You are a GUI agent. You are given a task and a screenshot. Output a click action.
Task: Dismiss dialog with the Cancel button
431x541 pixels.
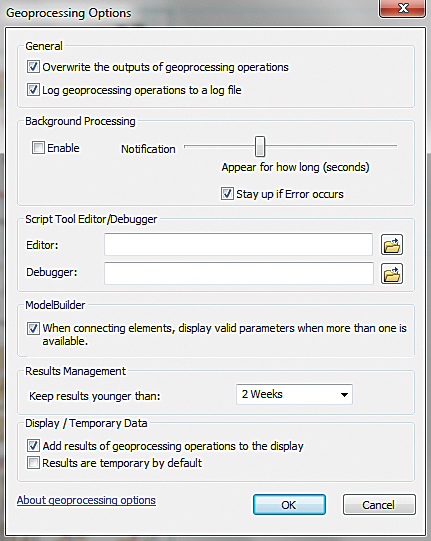click(379, 505)
